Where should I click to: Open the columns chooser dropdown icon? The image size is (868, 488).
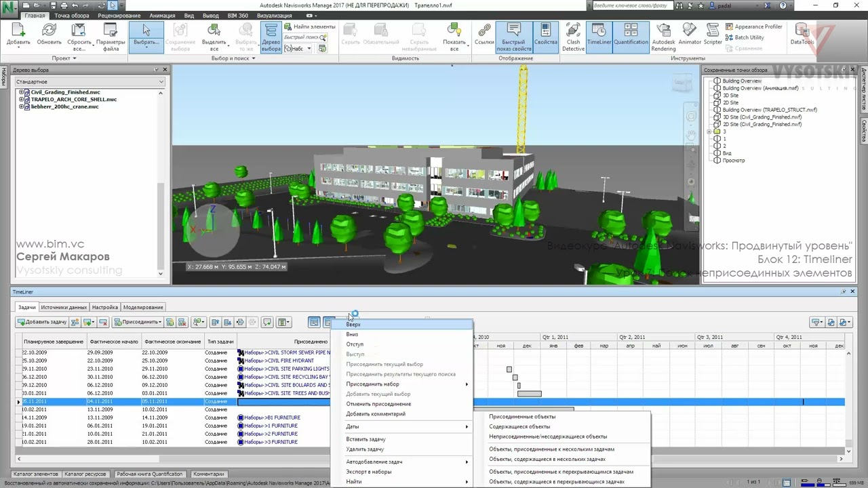point(283,322)
